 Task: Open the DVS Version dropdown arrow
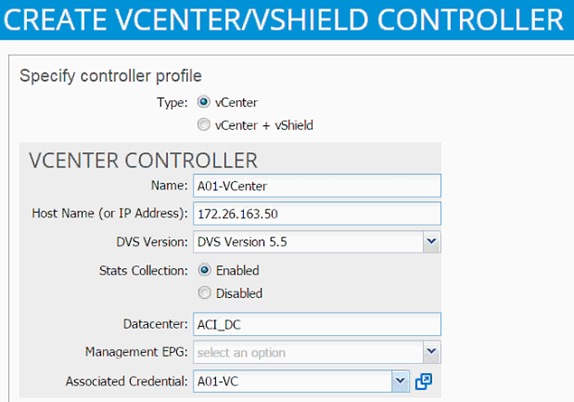(432, 242)
